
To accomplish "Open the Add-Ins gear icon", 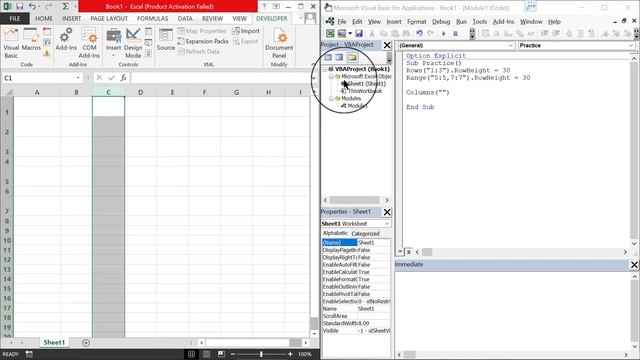I will [x=66, y=40].
